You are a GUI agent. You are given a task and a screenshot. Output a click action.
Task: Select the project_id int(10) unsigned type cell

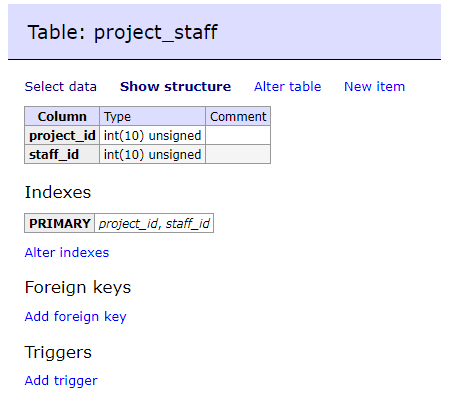pyautogui.click(x=152, y=135)
